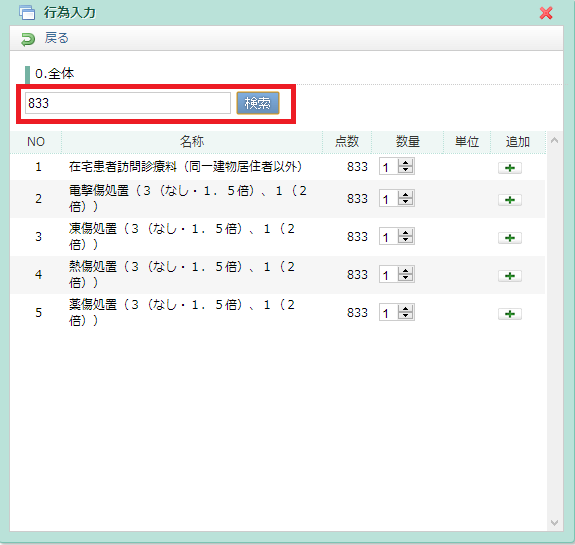
Task: Click the scrollbar down arrow
Action: (x=554, y=523)
